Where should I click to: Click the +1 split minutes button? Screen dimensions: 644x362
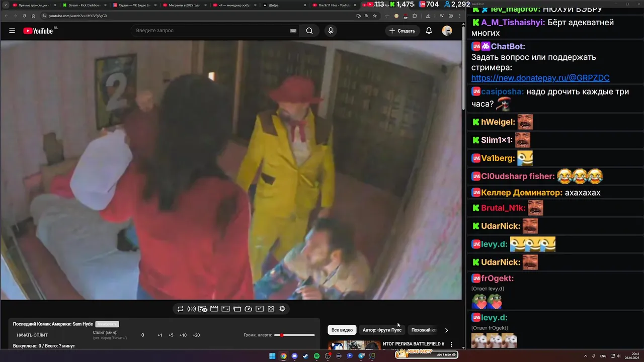pyautogui.click(x=160, y=335)
